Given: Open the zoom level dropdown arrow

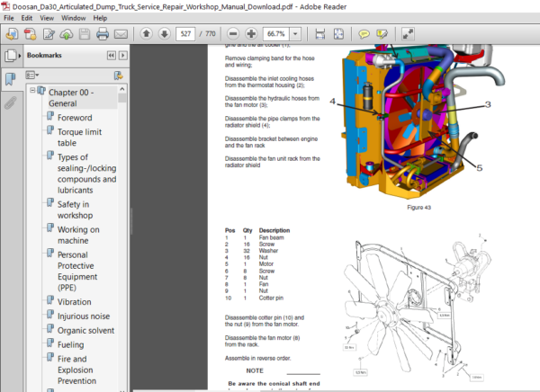Looking at the screenshot, I should [295, 34].
